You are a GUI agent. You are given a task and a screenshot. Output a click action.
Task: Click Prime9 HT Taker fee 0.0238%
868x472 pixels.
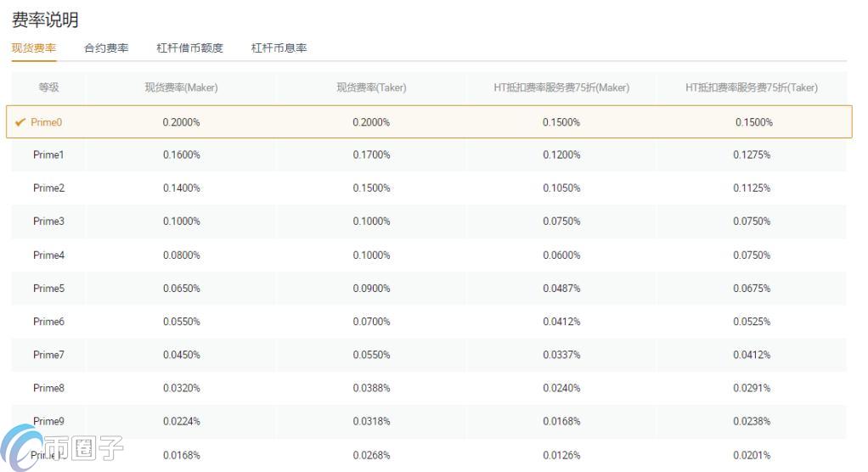[x=752, y=421]
